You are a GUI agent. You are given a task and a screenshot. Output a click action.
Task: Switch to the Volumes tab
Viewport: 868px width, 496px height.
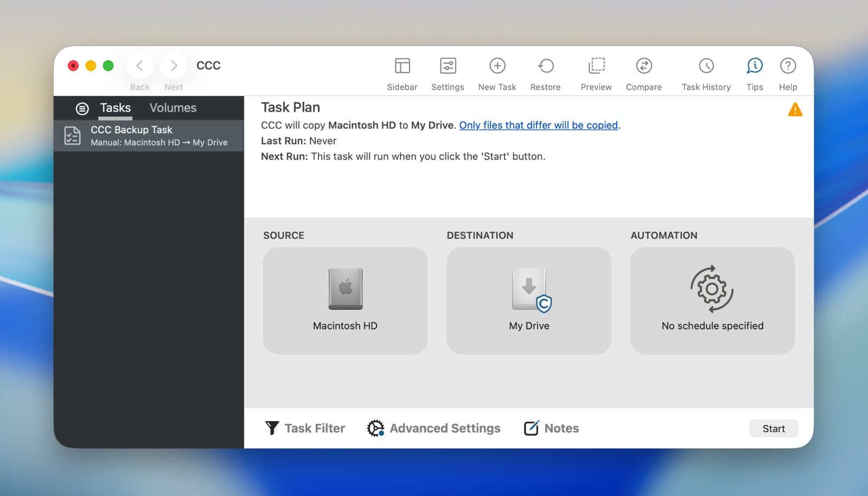(x=173, y=107)
